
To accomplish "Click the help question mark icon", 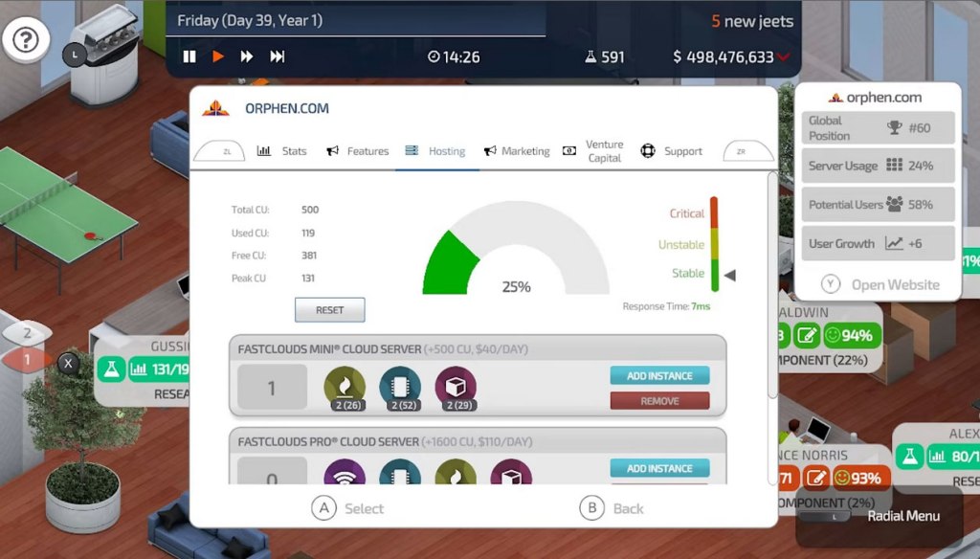I will (26, 40).
